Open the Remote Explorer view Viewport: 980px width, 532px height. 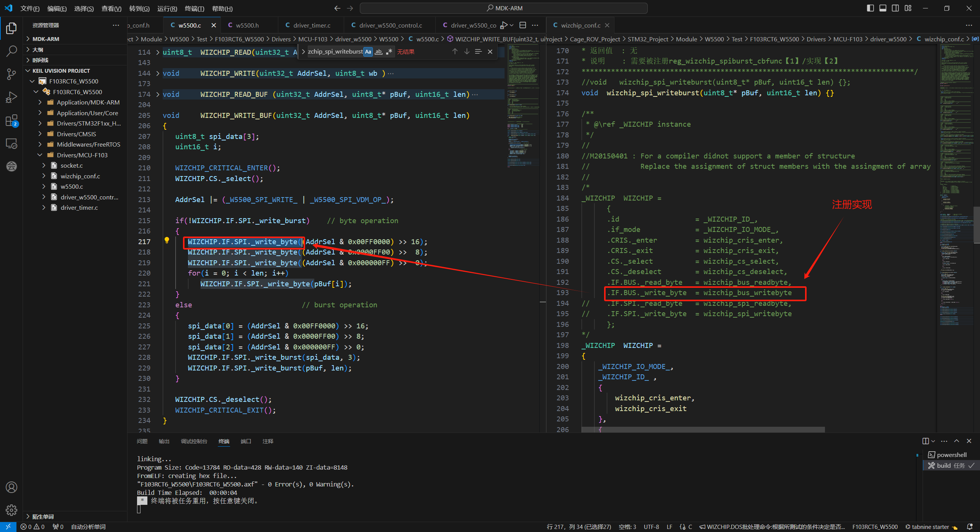[11, 144]
